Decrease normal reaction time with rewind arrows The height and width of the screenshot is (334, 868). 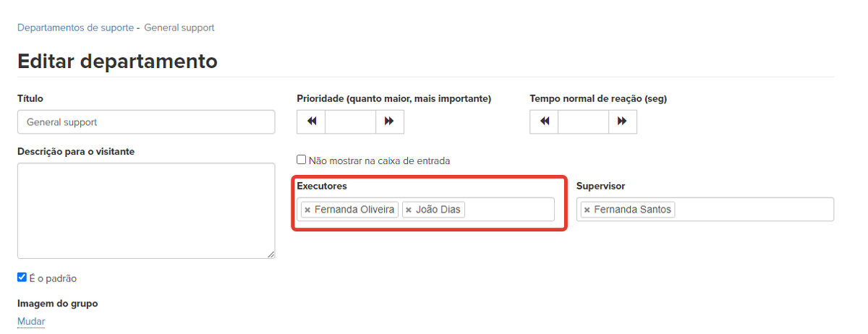tap(544, 121)
